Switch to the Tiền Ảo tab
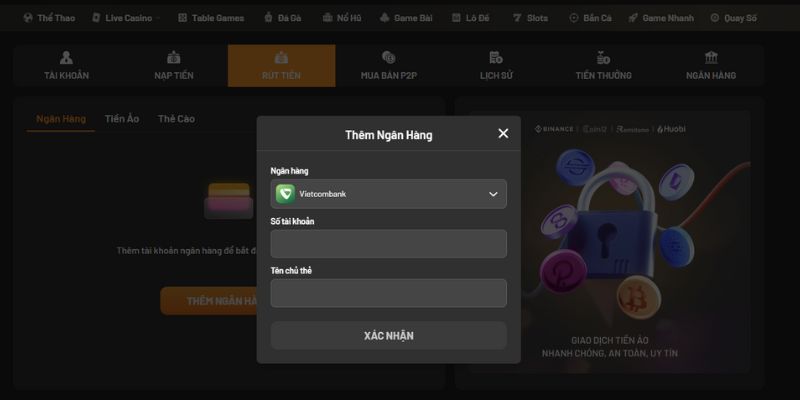Screen dimensions: 800x400 pos(122,119)
